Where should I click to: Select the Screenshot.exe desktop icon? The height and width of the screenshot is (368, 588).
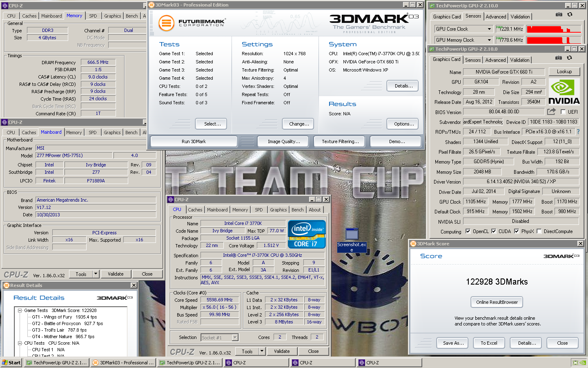[352, 240]
